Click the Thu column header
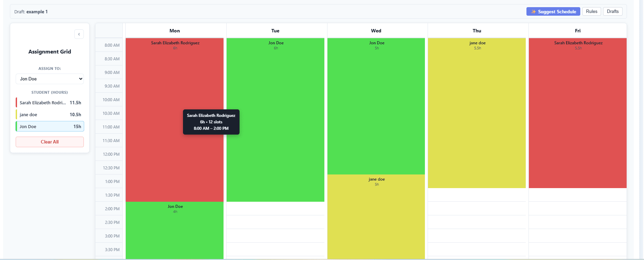 tap(477, 31)
